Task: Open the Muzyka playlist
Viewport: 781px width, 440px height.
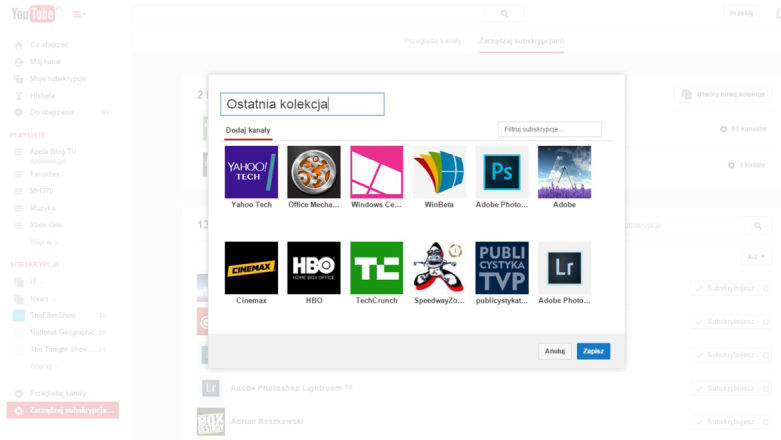Action: [x=42, y=208]
